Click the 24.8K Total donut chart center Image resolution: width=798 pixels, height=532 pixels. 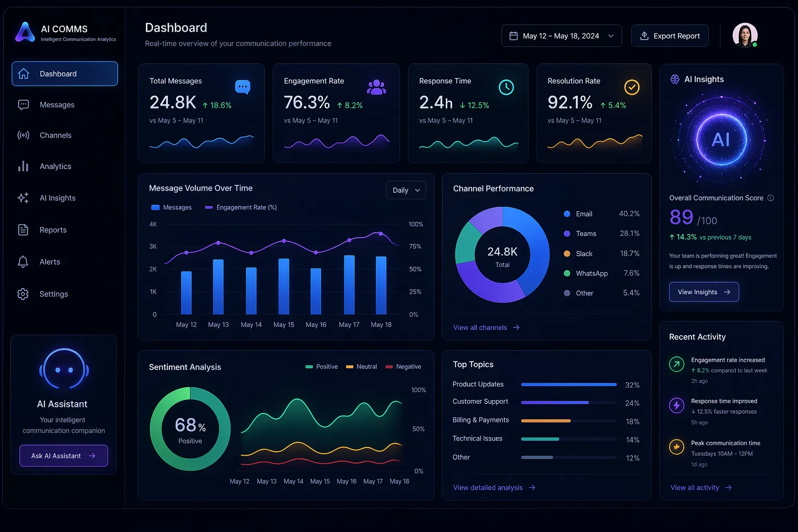502,256
